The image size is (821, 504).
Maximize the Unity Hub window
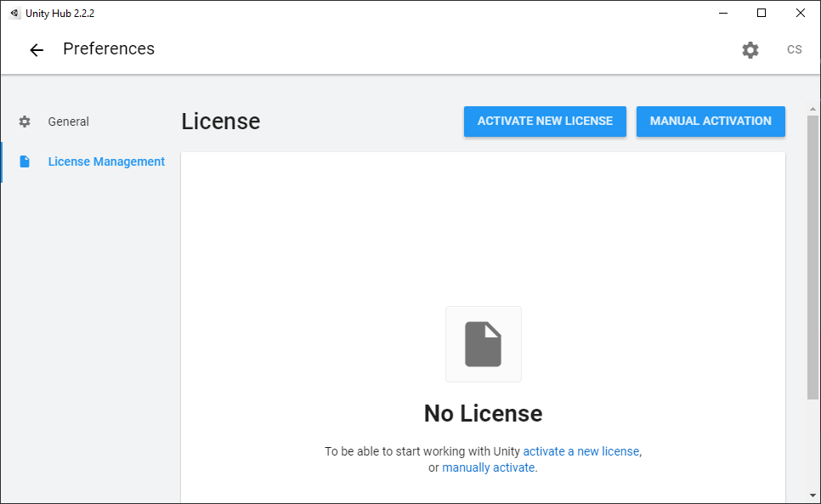pos(762,13)
